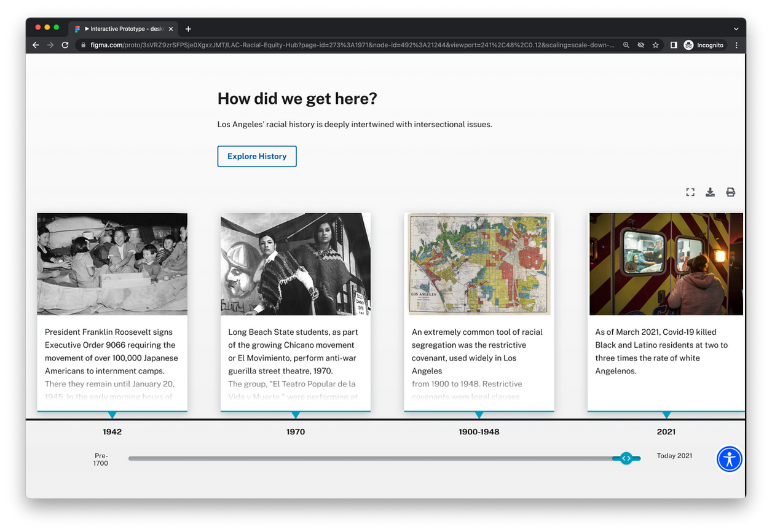Click the zoom magnifier icon in address bar

(x=626, y=45)
